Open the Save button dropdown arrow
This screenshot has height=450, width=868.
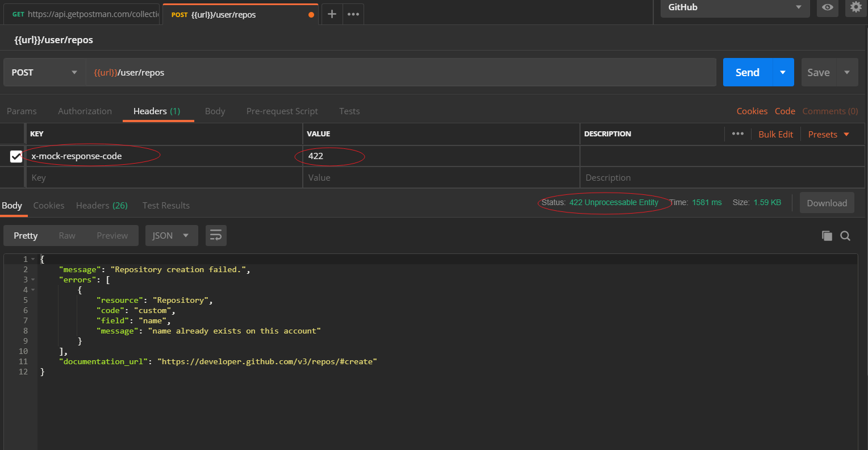(x=847, y=72)
